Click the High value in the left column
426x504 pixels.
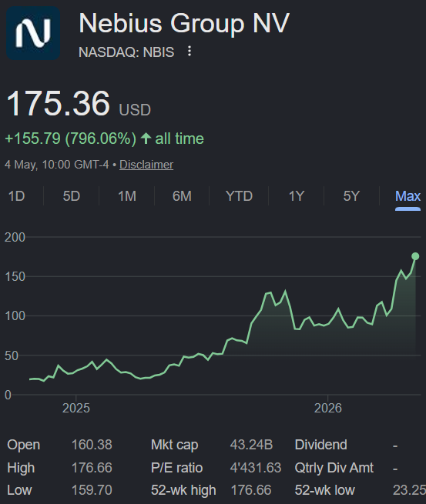(92, 468)
